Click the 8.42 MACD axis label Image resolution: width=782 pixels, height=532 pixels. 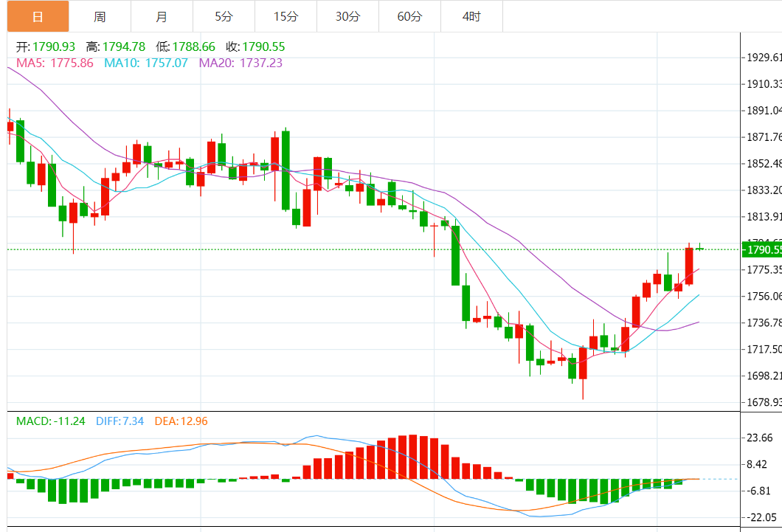pyautogui.click(x=757, y=465)
